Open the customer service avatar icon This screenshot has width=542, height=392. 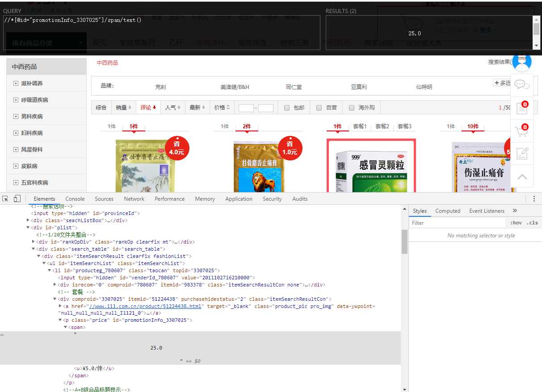coord(521,61)
